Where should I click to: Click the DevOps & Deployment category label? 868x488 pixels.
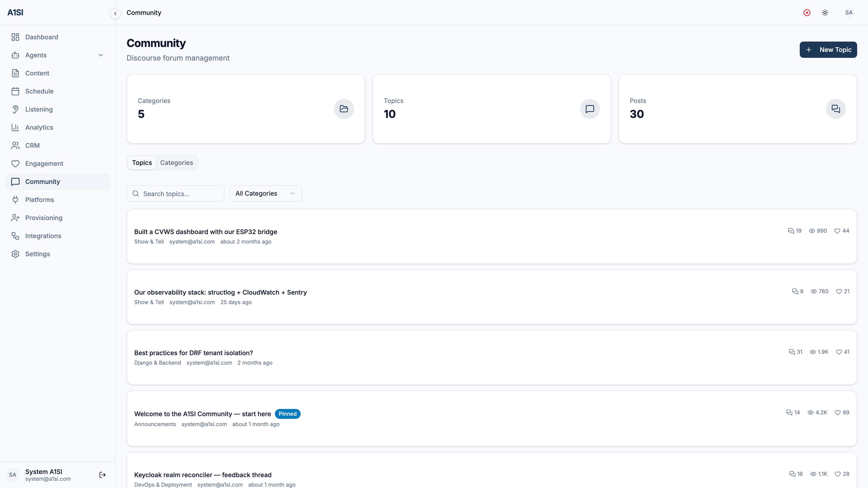(x=163, y=485)
